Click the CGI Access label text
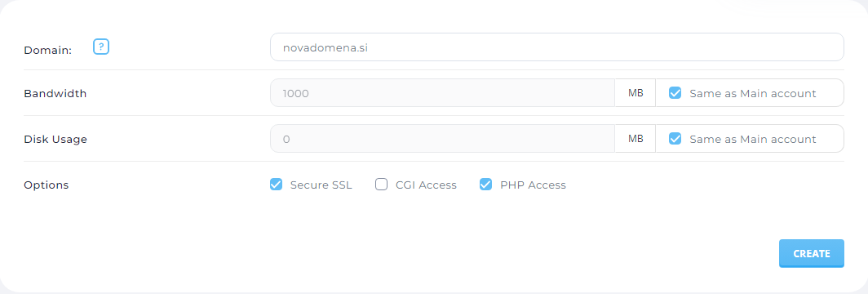The image size is (868, 294). point(426,185)
